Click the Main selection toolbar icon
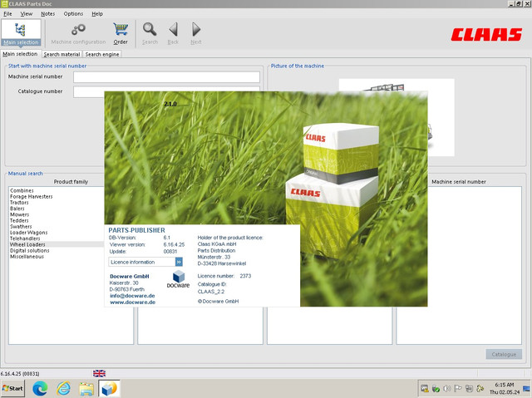 [21, 33]
